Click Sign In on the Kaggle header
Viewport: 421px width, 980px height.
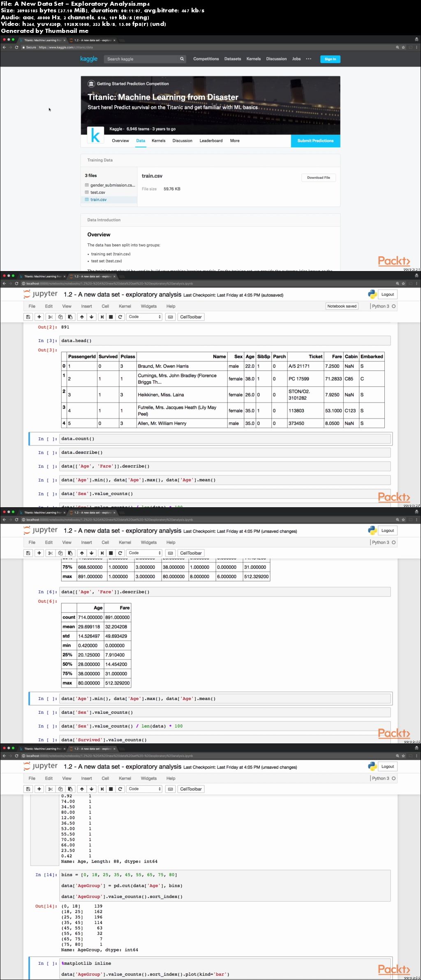[x=330, y=59]
